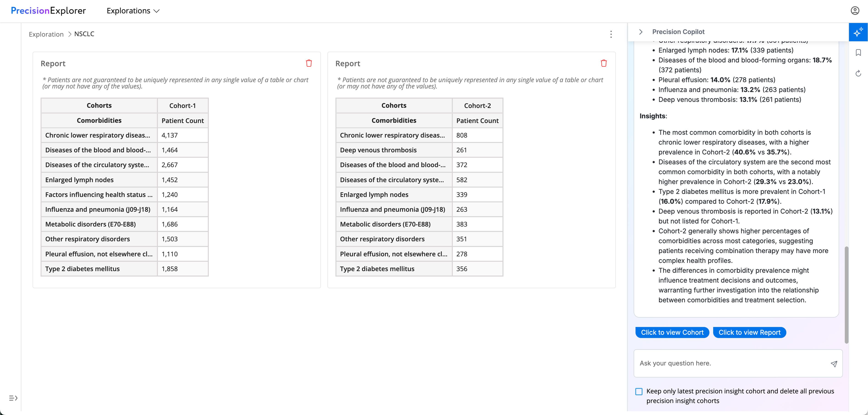Select Cohort-1 count value 4,137
The height and width of the screenshot is (415, 868).
click(x=170, y=135)
